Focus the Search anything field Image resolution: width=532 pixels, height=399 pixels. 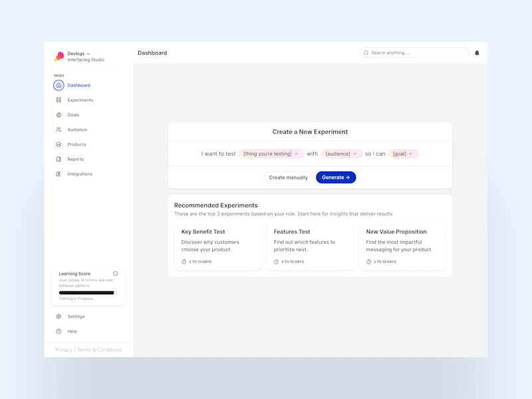click(414, 53)
